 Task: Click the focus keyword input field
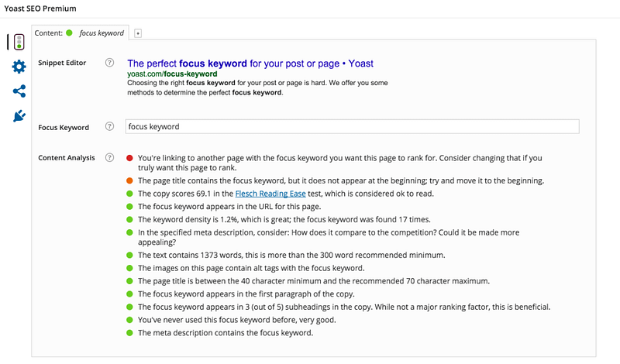tap(351, 127)
